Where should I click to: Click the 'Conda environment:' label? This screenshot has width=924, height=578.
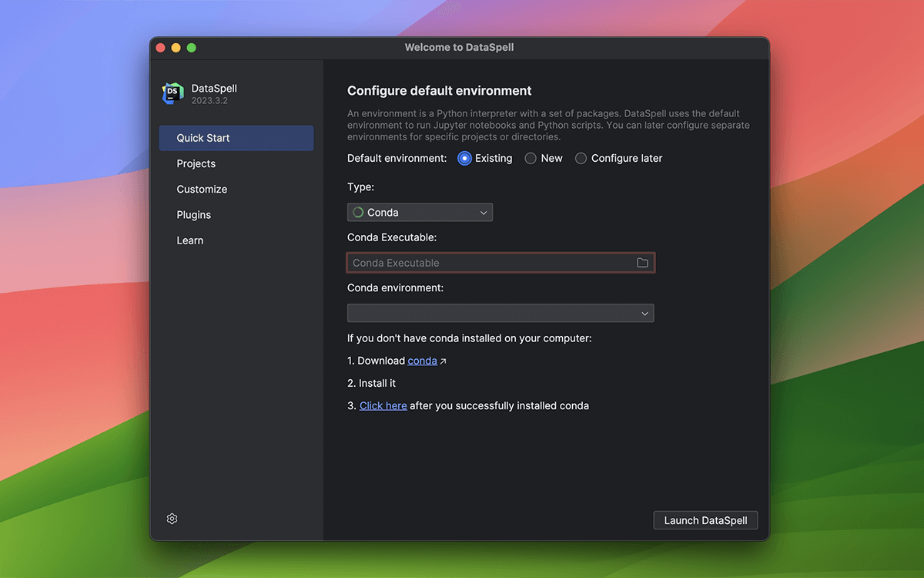pos(396,288)
